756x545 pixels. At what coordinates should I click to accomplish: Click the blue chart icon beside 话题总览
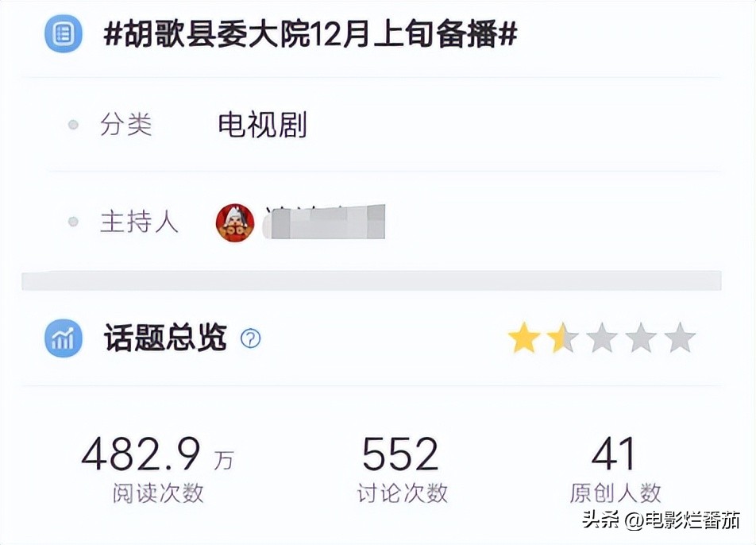coord(64,338)
